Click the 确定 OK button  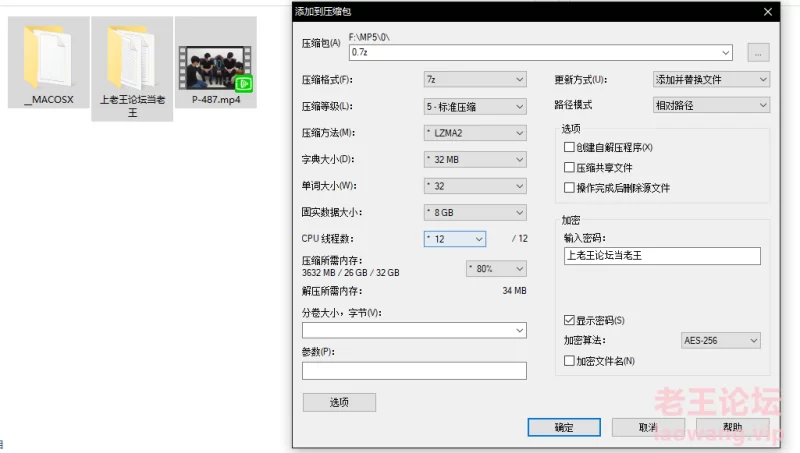[x=564, y=427]
